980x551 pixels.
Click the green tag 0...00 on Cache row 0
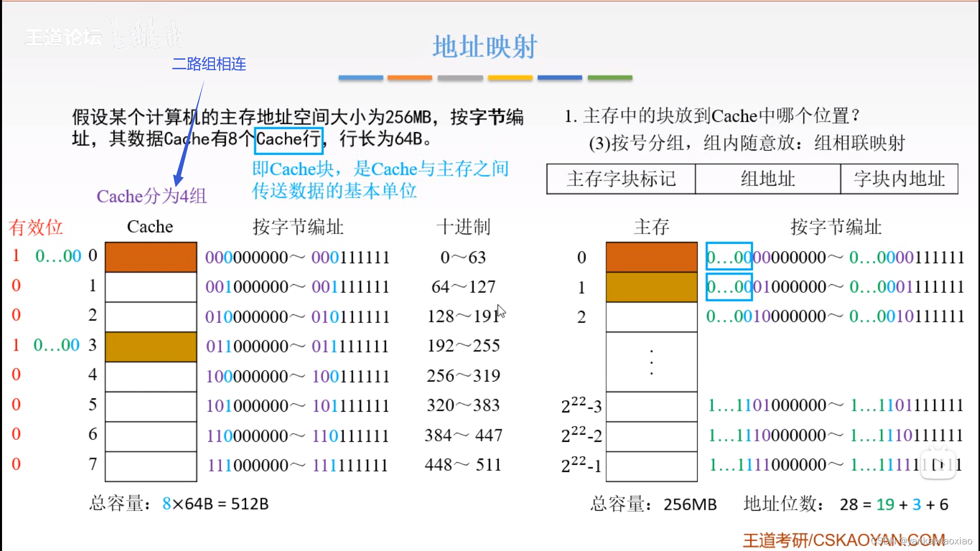pos(58,256)
